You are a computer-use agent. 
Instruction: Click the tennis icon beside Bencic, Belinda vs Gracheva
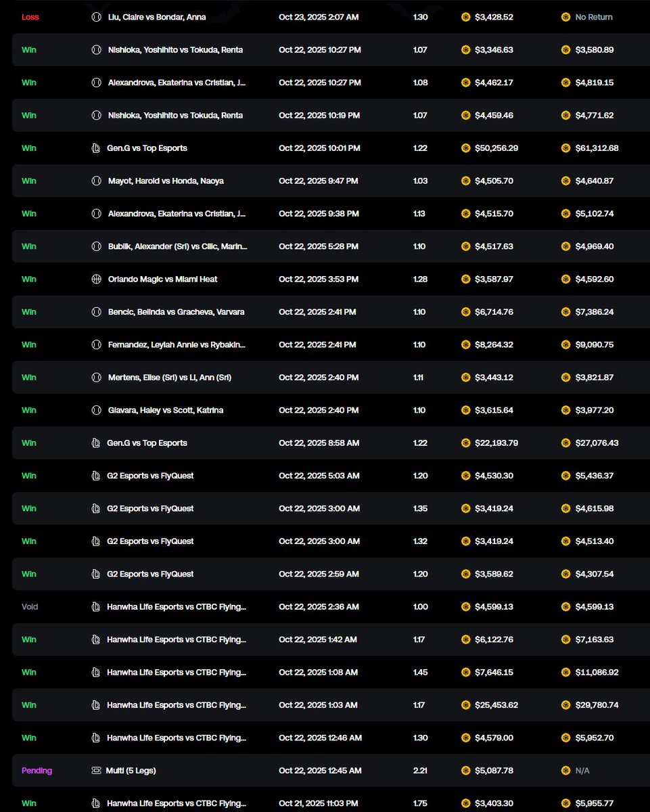point(96,312)
